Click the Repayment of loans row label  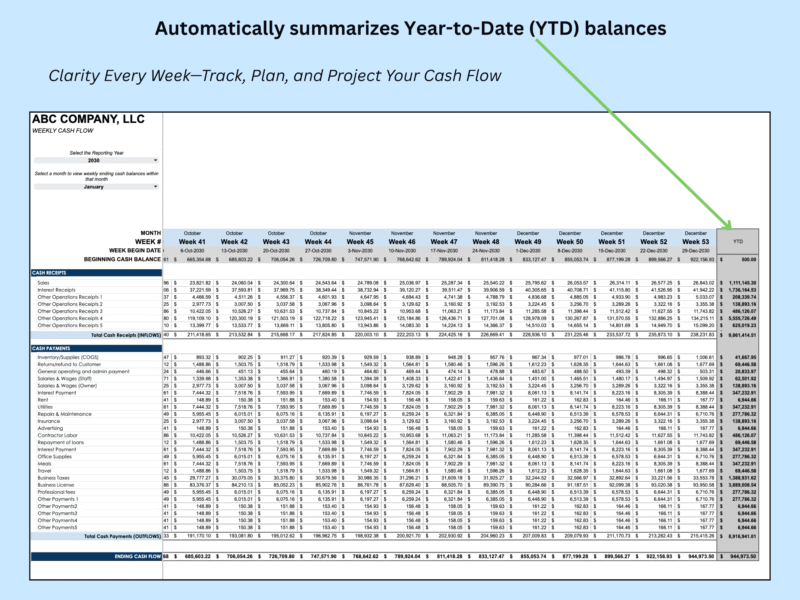[60, 442]
